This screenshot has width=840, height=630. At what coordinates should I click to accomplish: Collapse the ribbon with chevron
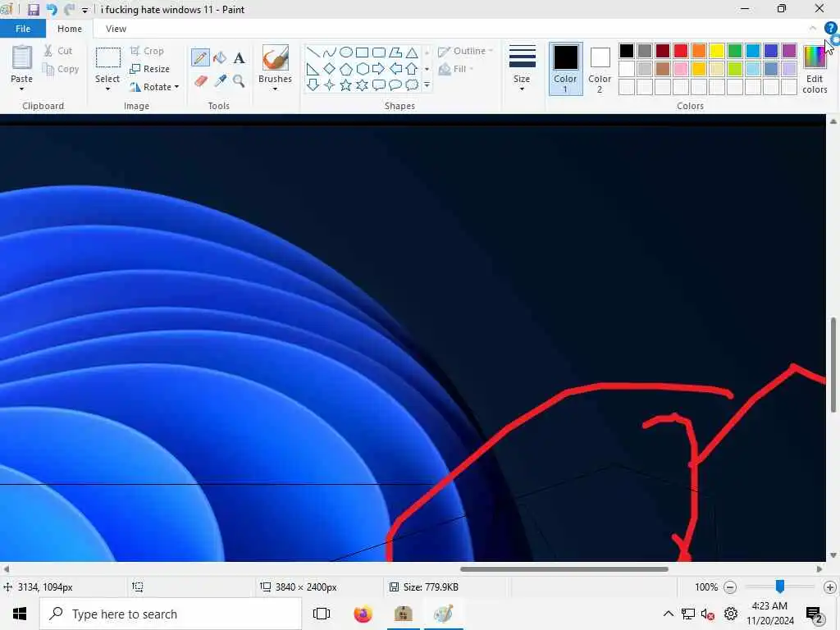813,29
